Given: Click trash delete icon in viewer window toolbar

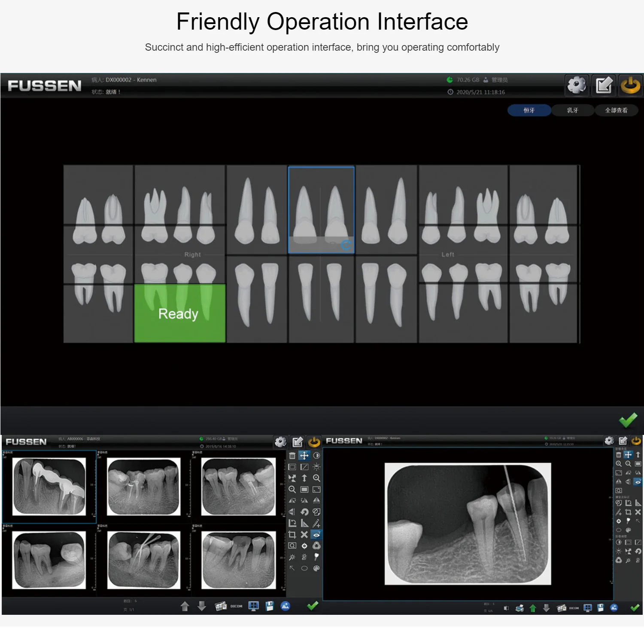Looking at the screenshot, I should click(x=619, y=455).
